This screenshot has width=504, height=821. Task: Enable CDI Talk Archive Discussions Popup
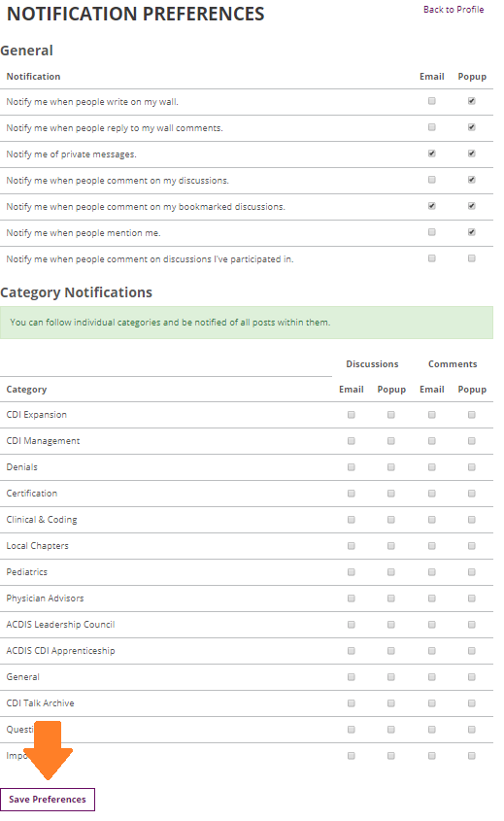391,702
